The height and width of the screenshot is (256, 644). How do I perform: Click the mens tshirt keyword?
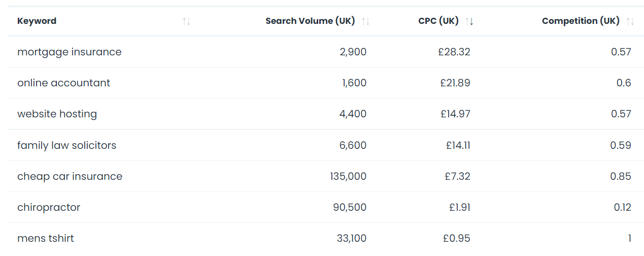[x=45, y=238]
